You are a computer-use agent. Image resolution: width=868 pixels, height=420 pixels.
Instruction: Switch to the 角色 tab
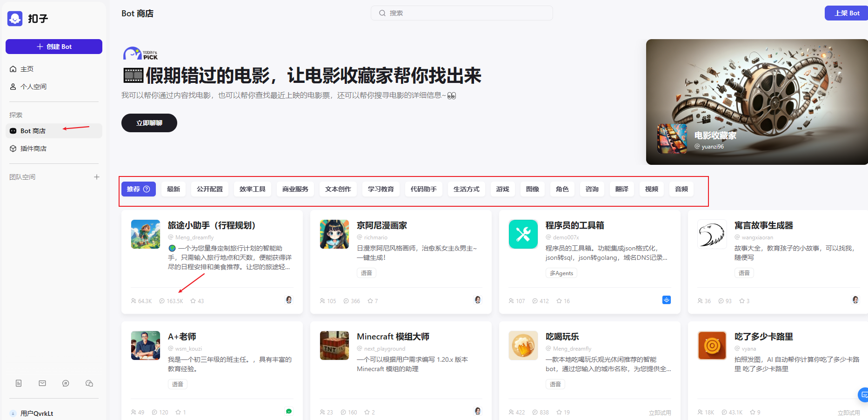562,189
